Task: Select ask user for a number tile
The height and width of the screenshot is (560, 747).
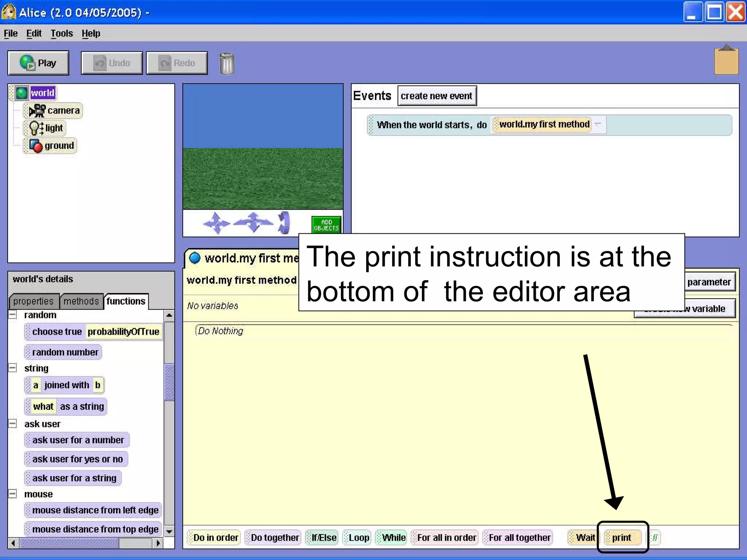Action: 77,440
